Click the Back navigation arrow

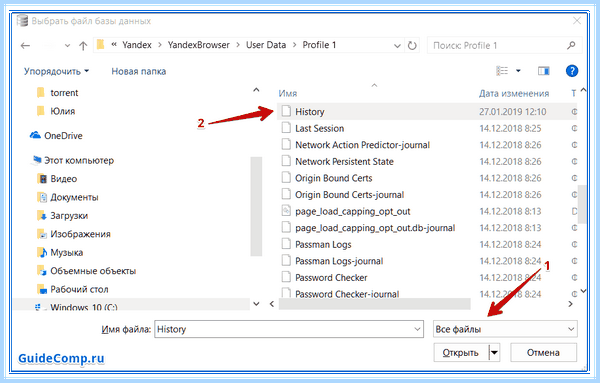25,46
